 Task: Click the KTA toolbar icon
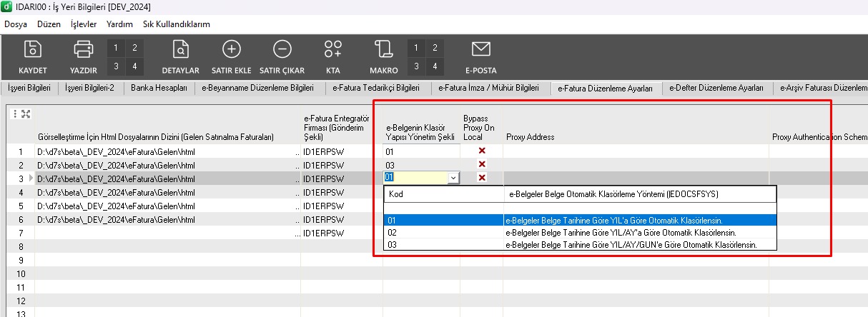(332, 50)
